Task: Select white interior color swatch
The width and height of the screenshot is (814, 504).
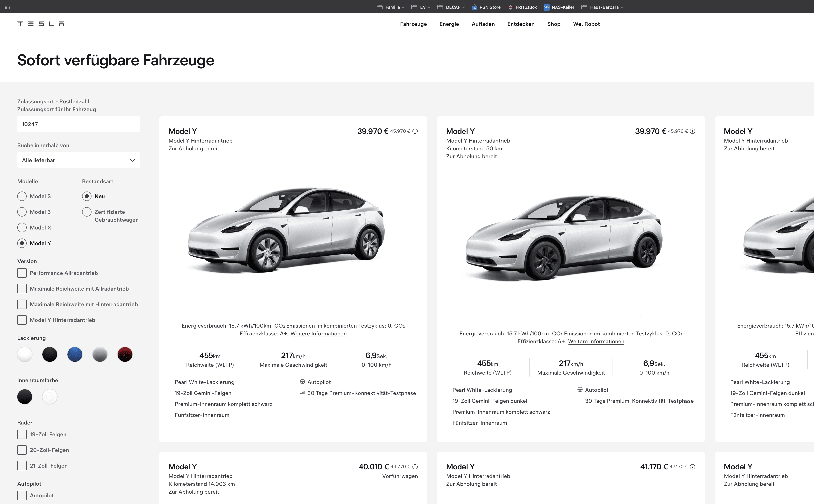Action: coord(50,397)
